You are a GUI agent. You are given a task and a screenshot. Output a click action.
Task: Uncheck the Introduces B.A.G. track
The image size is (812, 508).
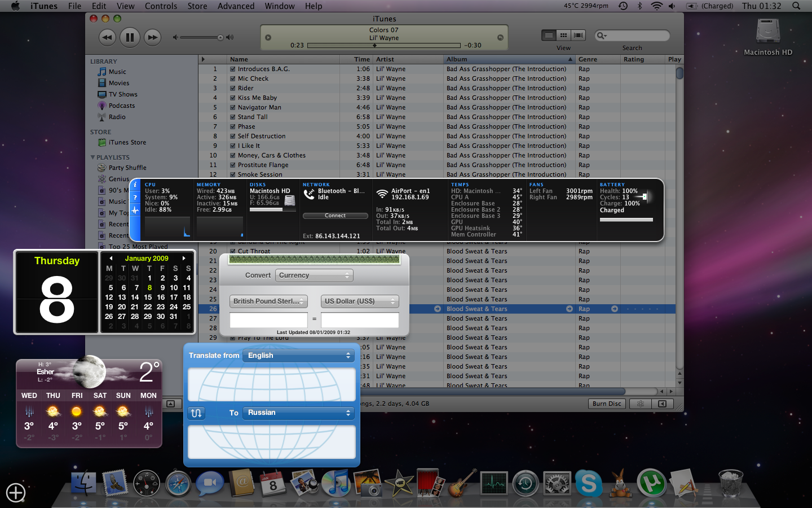pos(232,69)
